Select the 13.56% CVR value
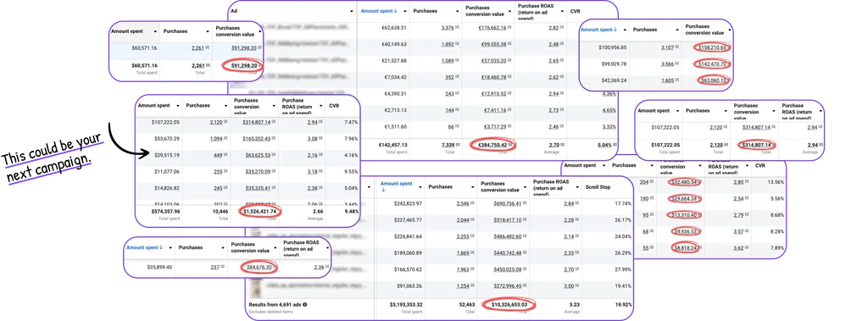Viewport: 868px width, 321px height. (x=776, y=181)
